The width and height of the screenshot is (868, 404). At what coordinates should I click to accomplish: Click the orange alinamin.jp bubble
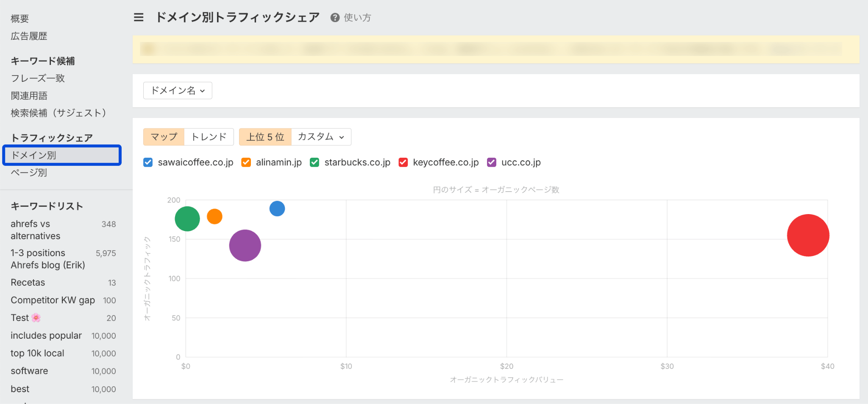click(214, 217)
